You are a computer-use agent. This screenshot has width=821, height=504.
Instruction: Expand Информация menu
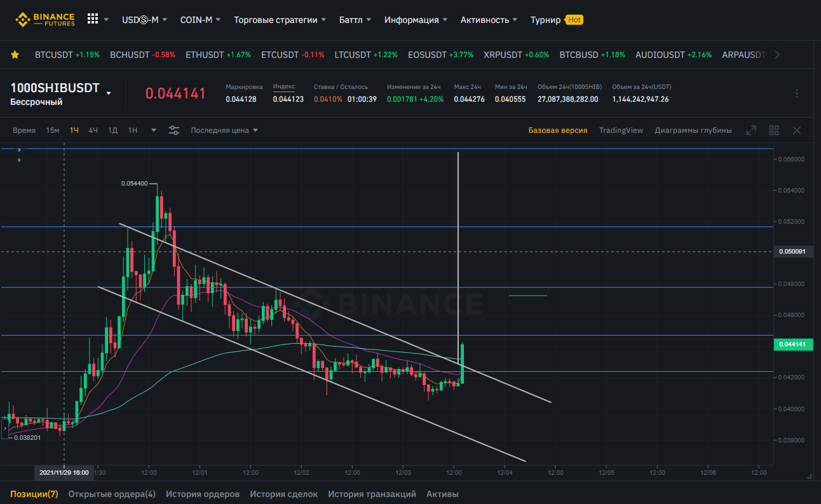pyautogui.click(x=416, y=20)
